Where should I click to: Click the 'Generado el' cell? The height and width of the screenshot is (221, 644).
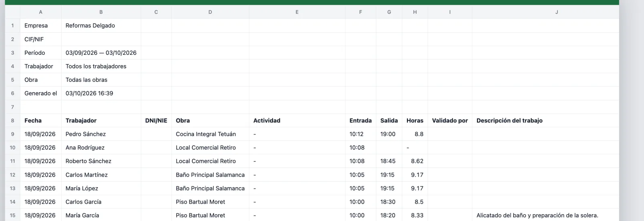41,93
